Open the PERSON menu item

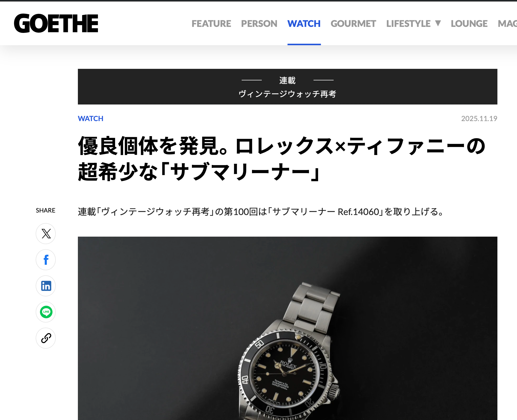(259, 24)
